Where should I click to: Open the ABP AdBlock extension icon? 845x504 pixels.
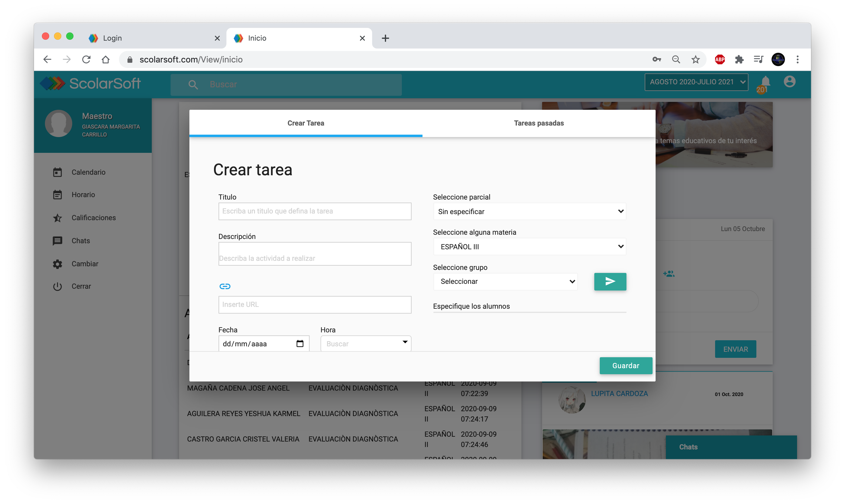point(720,59)
